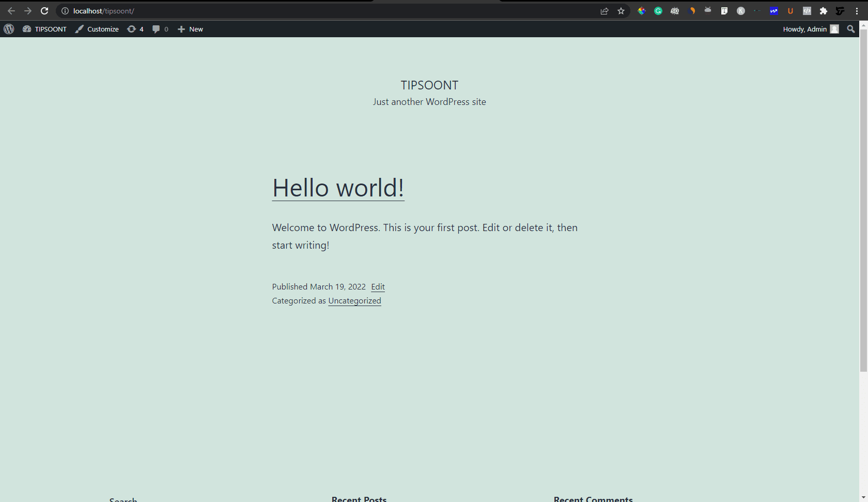Open the Grammarly extension
The width and height of the screenshot is (868, 502).
click(x=658, y=11)
